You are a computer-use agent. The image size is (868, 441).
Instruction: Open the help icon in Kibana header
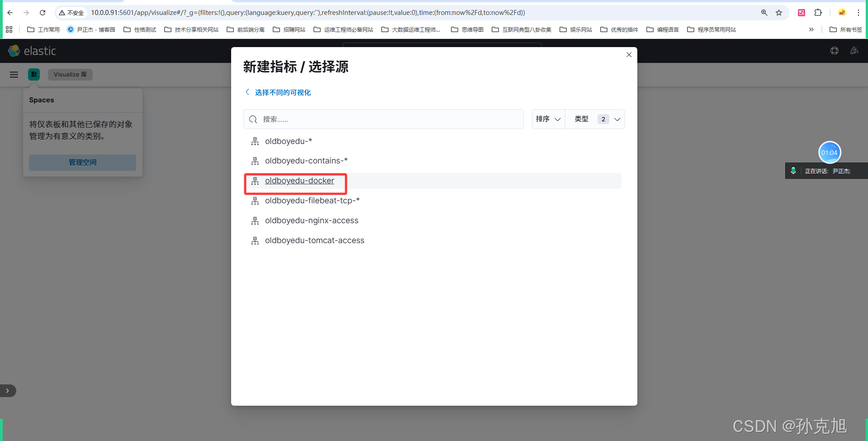coord(835,51)
